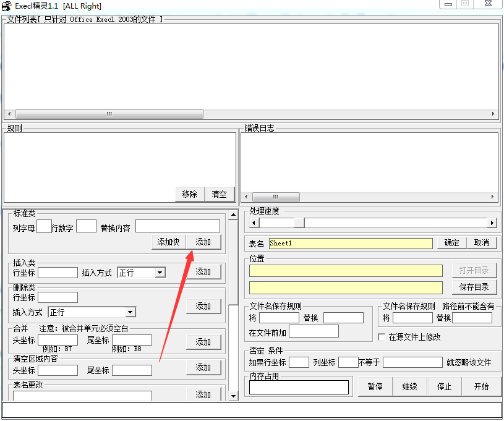Click the 停止 button
This screenshot has height=421, width=504.
pyautogui.click(x=445, y=386)
